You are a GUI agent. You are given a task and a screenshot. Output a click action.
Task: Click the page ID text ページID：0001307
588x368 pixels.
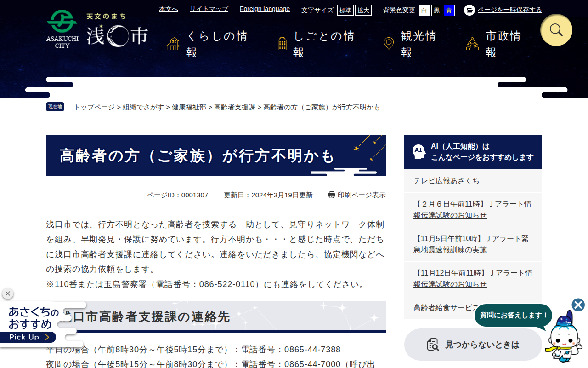click(177, 195)
